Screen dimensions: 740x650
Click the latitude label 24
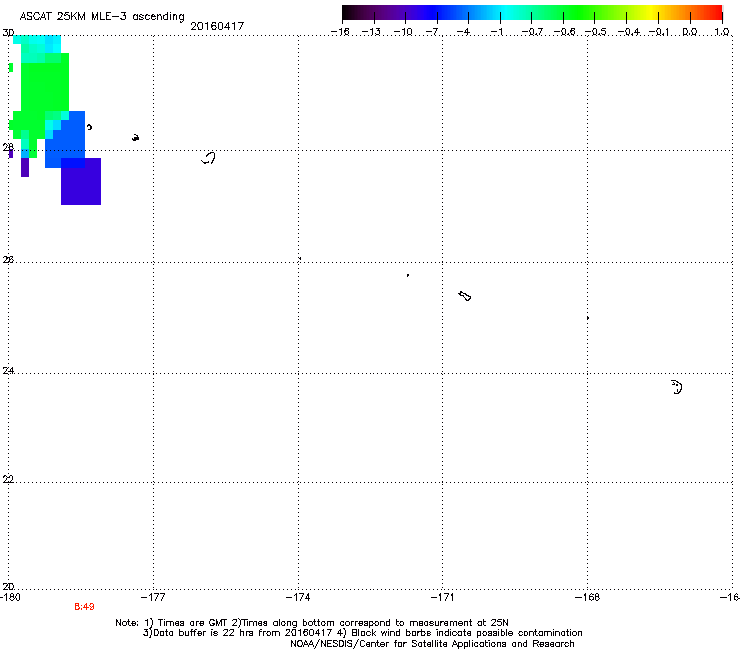coord(8,371)
